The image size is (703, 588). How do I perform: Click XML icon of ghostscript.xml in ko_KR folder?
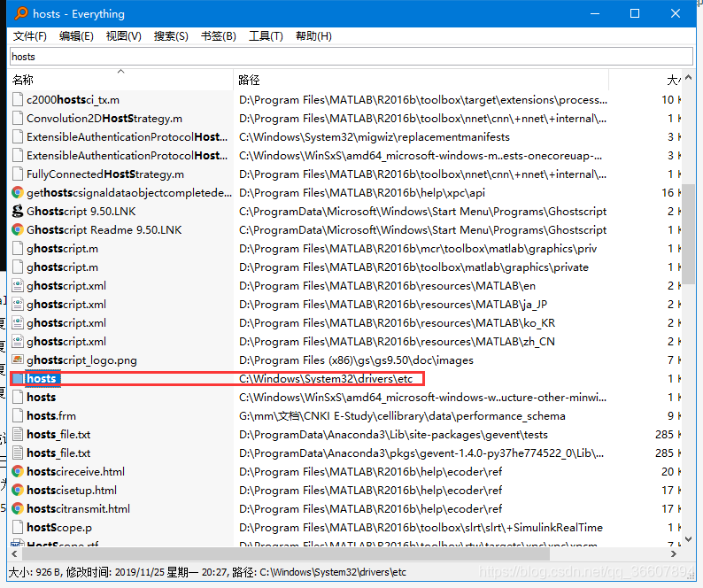click(x=18, y=323)
